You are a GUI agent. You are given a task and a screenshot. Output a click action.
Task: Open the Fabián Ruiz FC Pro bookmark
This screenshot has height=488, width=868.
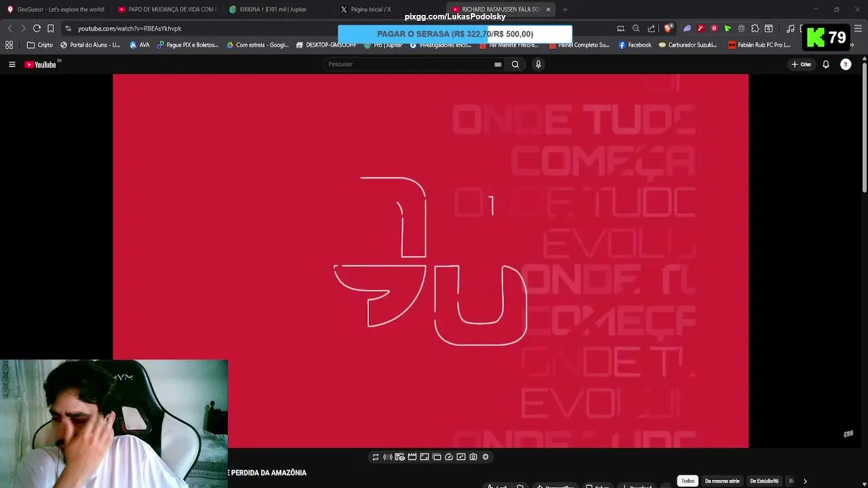tap(759, 45)
